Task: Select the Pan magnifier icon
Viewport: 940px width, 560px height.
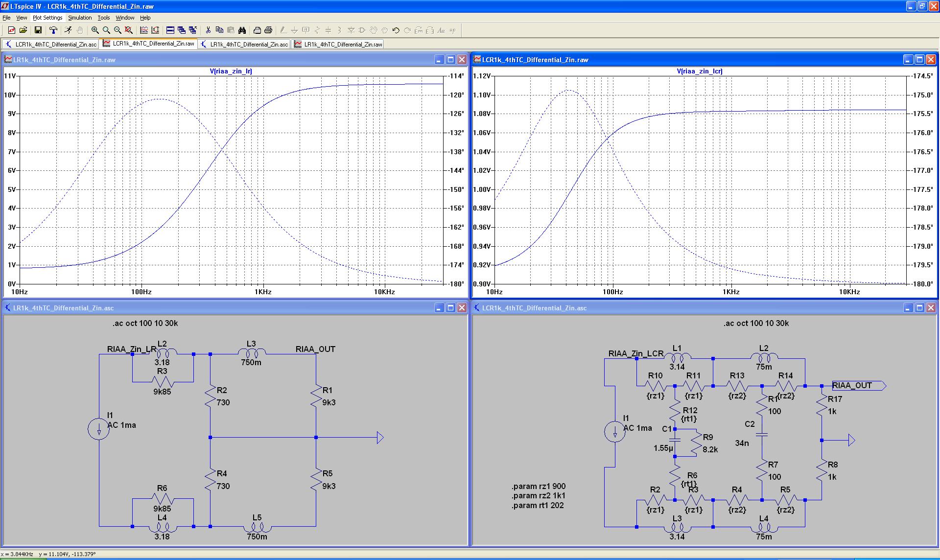Action: point(106,30)
